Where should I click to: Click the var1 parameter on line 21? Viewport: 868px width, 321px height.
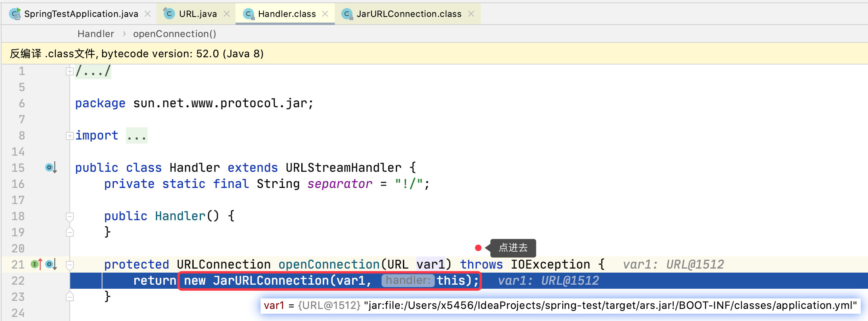click(x=431, y=265)
